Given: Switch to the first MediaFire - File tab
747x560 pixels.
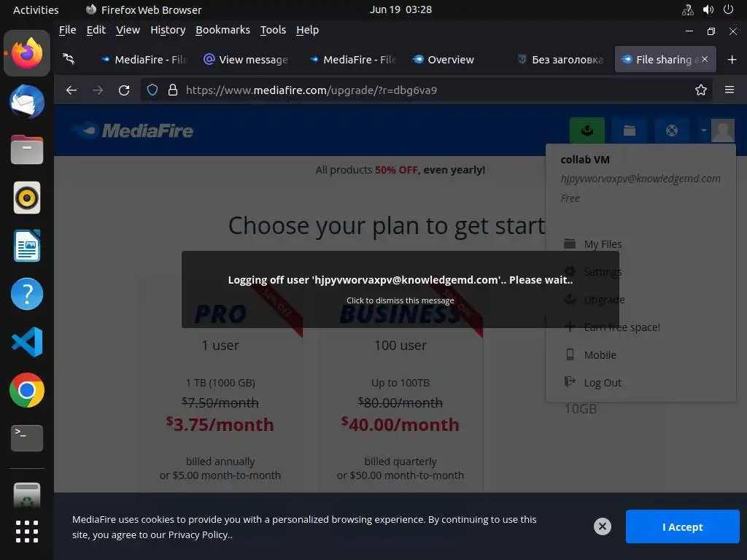Looking at the screenshot, I should click(x=144, y=60).
